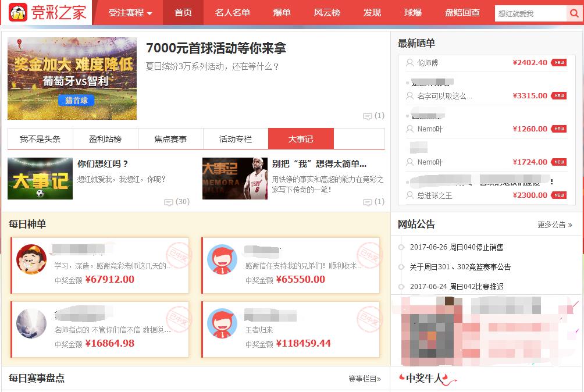Open the 风云榜 section from the top menu
This screenshot has width=584, height=392.
click(327, 13)
